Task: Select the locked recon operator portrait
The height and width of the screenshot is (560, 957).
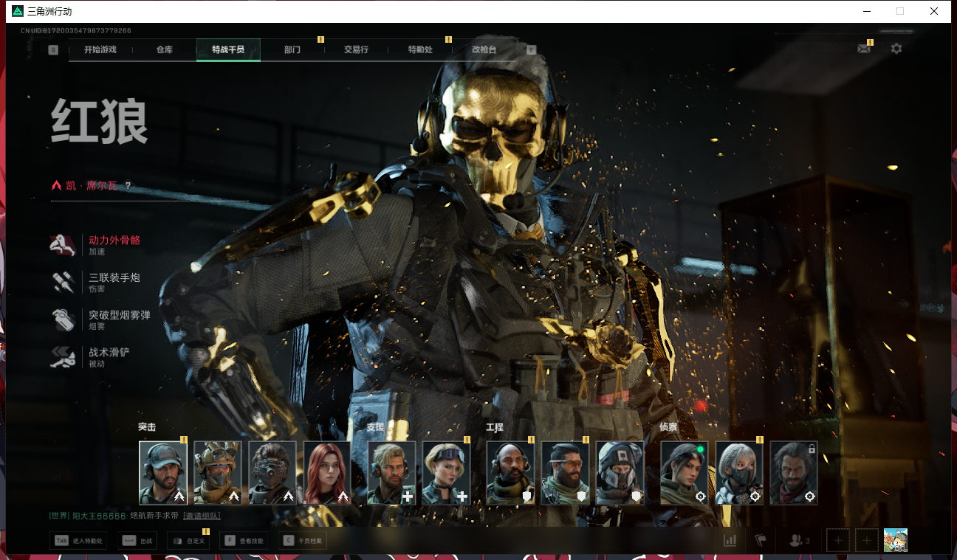Action: click(794, 473)
